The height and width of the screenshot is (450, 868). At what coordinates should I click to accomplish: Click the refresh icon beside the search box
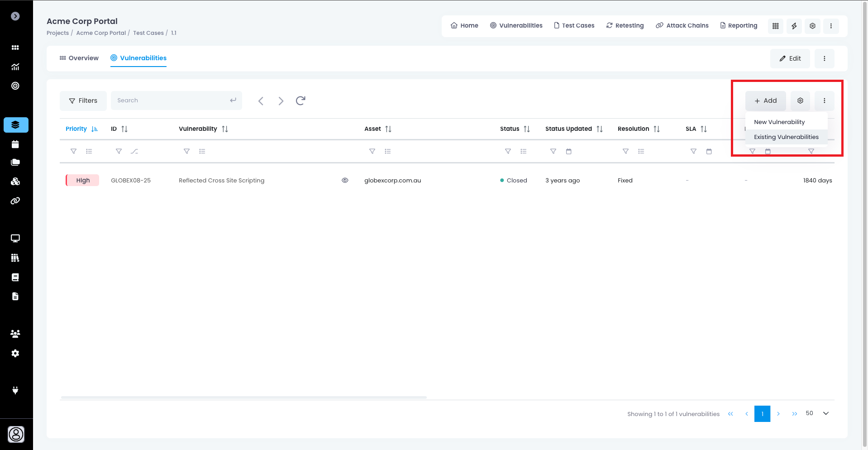pos(300,101)
